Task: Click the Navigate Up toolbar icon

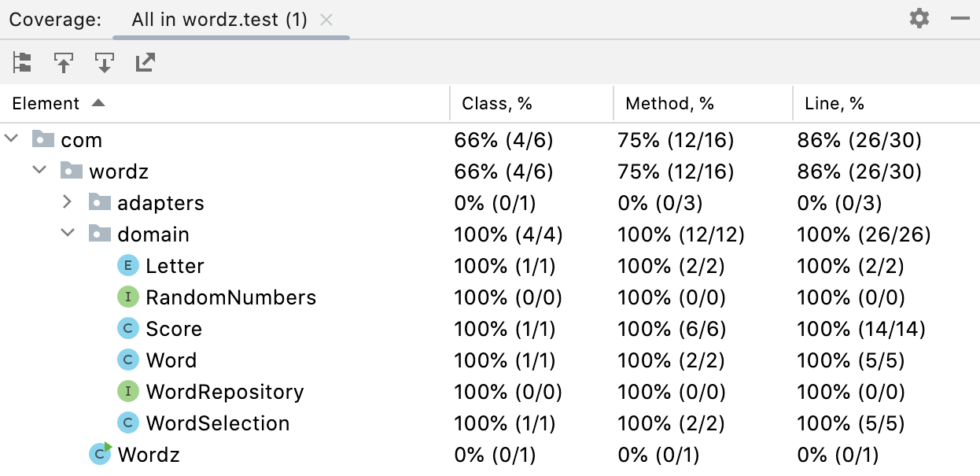Action: tap(64, 62)
